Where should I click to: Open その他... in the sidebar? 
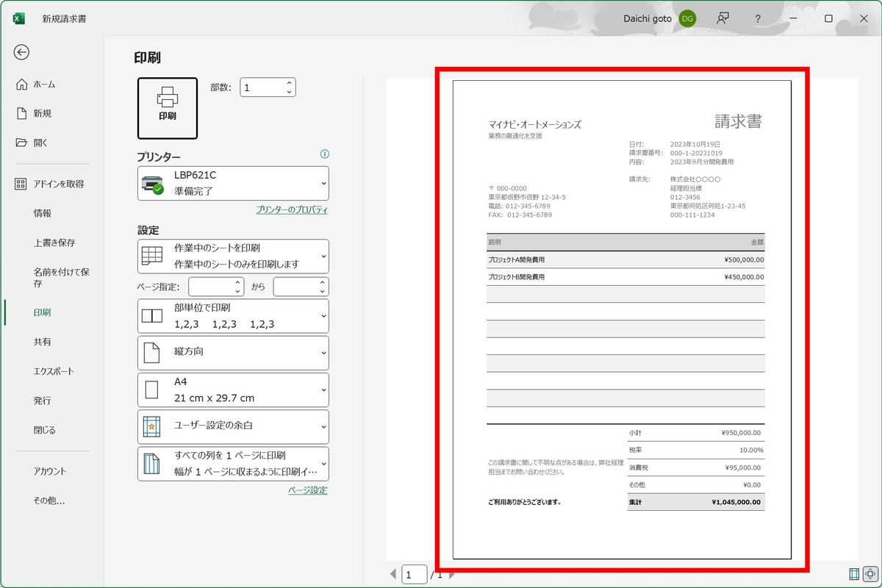[x=49, y=501]
